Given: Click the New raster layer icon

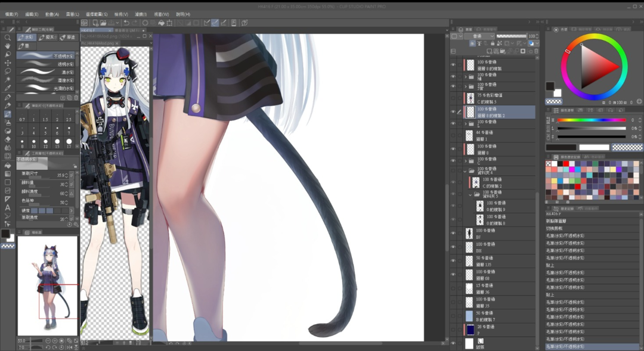Looking at the screenshot, I should pos(489,51).
